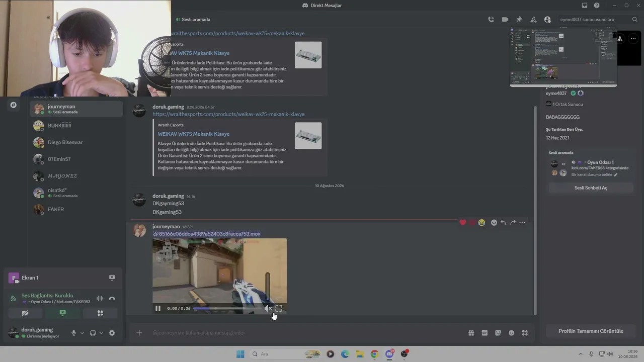Screen dimensions: 644x362
Task: Adjust the video volume slider
Action: click(x=268, y=288)
